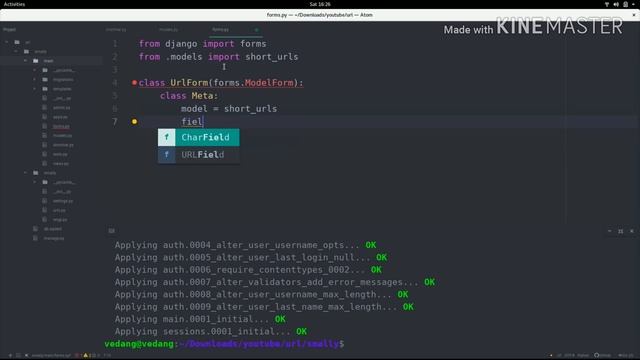This screenshot has height=360, width=640.
Task: Click the 'class Meta:' line in editor
Action: (x=189, y=96)
